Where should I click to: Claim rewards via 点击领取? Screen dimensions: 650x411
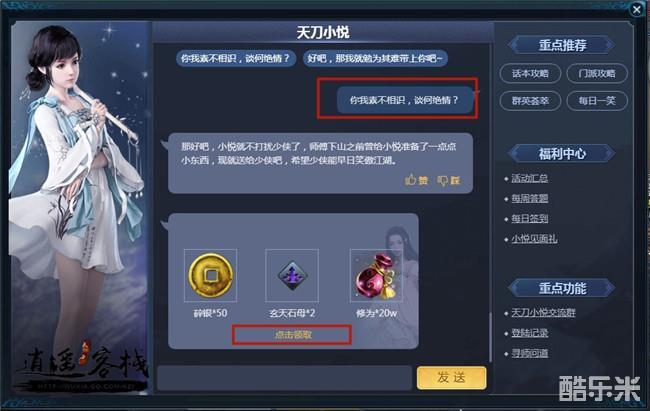[292, 335]
